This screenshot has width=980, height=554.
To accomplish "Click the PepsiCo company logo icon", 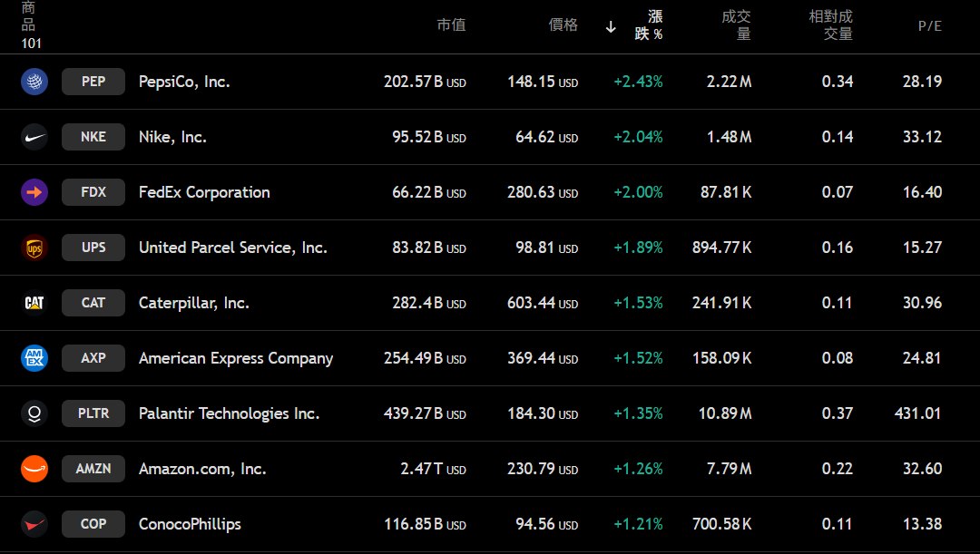I will point(34,82).
